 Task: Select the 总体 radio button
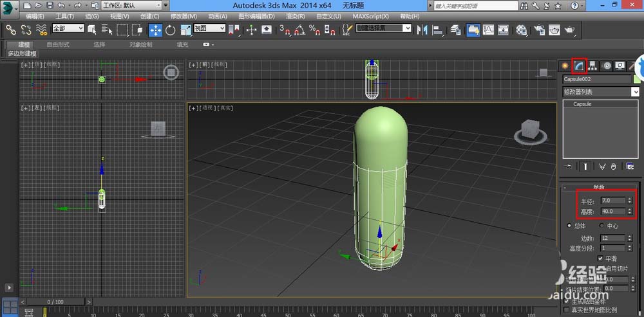[569, 226]
